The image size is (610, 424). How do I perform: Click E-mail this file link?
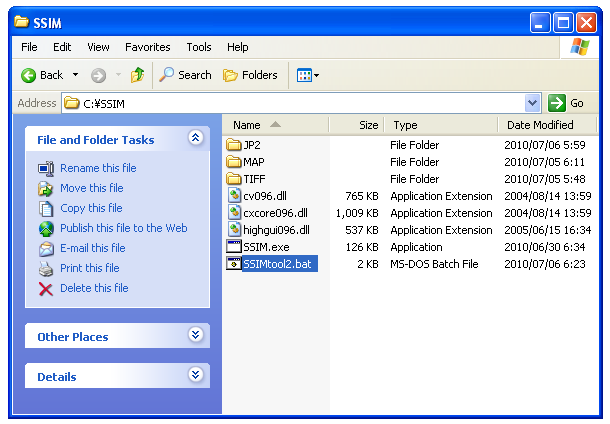point(93,248)
